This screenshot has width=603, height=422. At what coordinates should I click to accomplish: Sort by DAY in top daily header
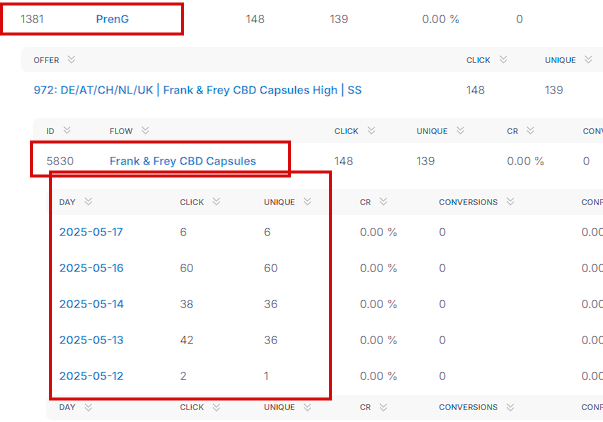click(88, 202)
